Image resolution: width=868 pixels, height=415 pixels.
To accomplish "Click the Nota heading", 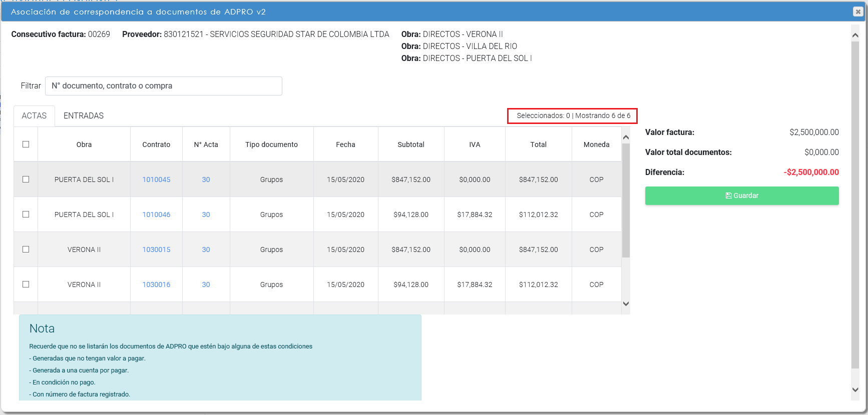I will tap(42, 328).
